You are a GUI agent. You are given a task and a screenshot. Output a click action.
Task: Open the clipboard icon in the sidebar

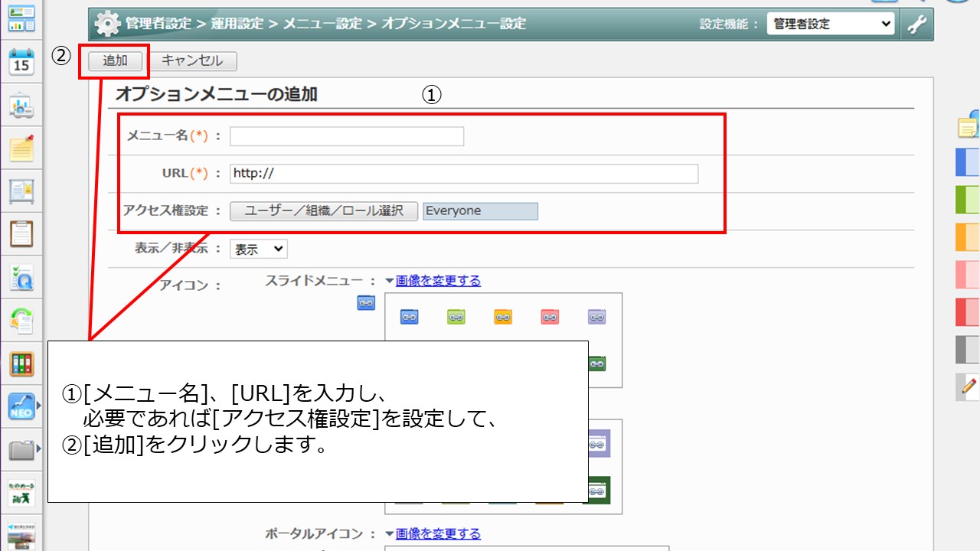point(21,233)
